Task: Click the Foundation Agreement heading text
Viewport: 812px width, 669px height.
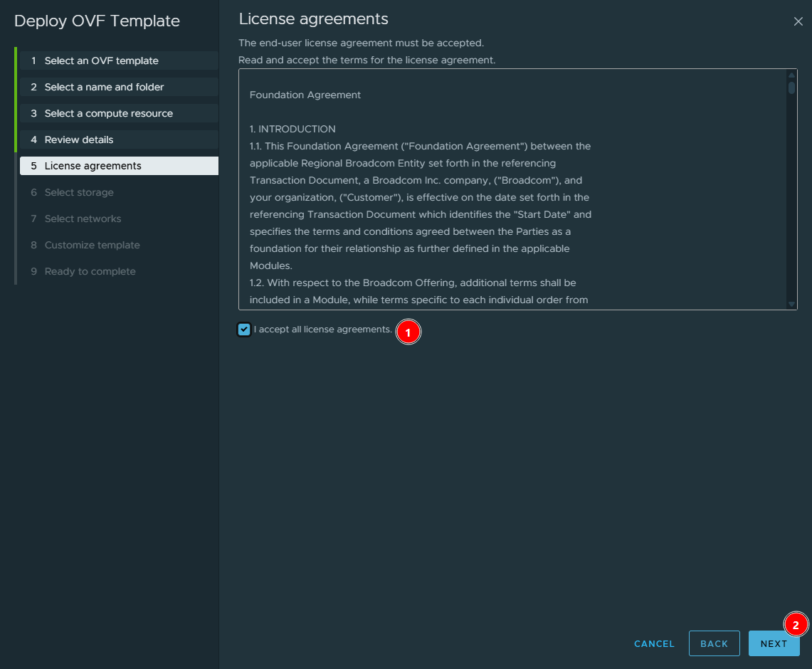Action: (x=305, y=95)
